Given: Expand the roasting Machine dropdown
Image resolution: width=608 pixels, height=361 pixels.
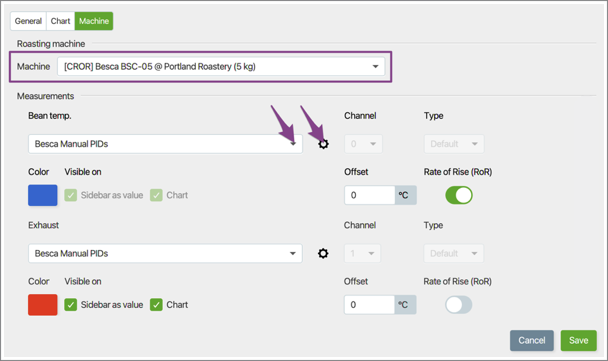Looking at the screenshot, I should coord(221,67).
